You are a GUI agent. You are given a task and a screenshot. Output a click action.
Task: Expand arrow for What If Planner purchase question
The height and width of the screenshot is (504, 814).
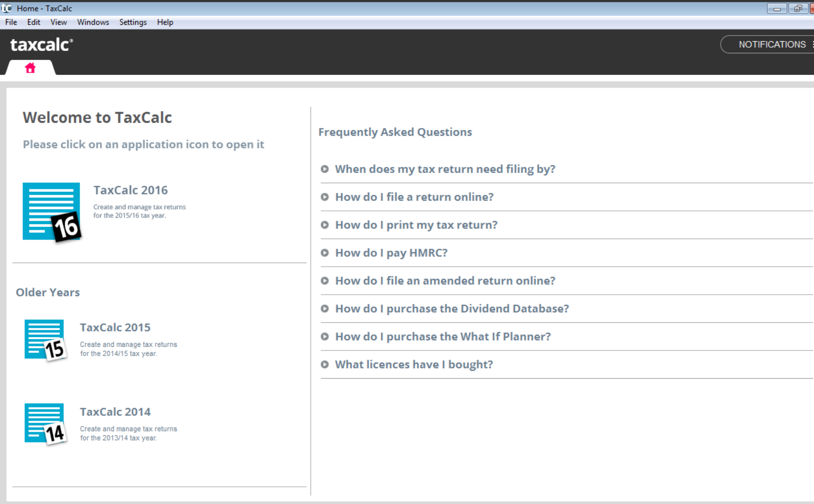click(x=325, y=337)
